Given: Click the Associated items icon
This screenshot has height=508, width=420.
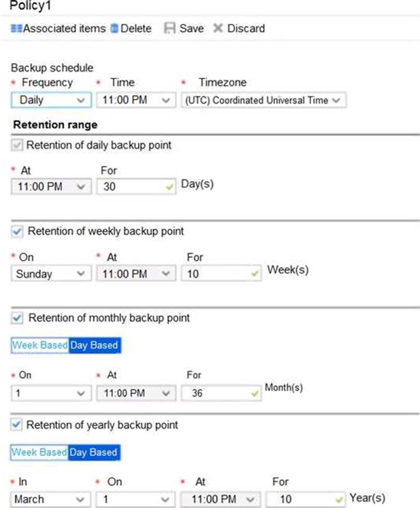Looking at the screenshot, I should click(16, 29).
